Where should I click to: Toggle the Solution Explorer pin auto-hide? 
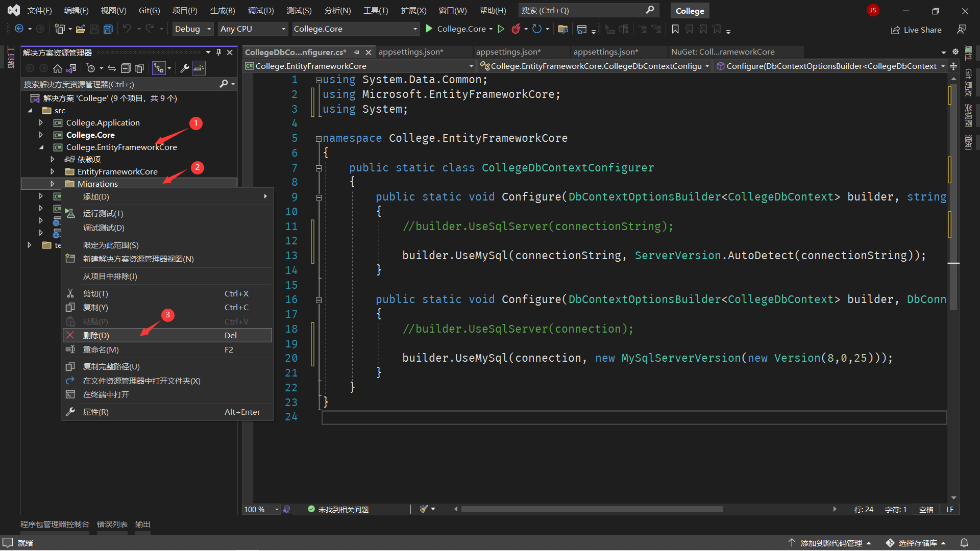pos(218,53)
